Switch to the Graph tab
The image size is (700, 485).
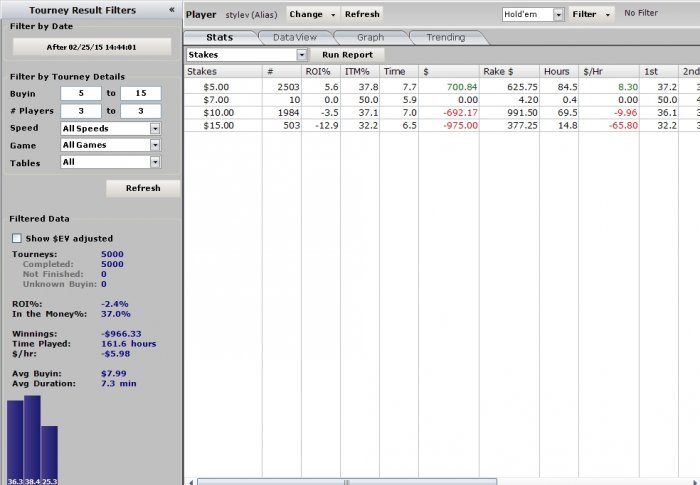370,38
